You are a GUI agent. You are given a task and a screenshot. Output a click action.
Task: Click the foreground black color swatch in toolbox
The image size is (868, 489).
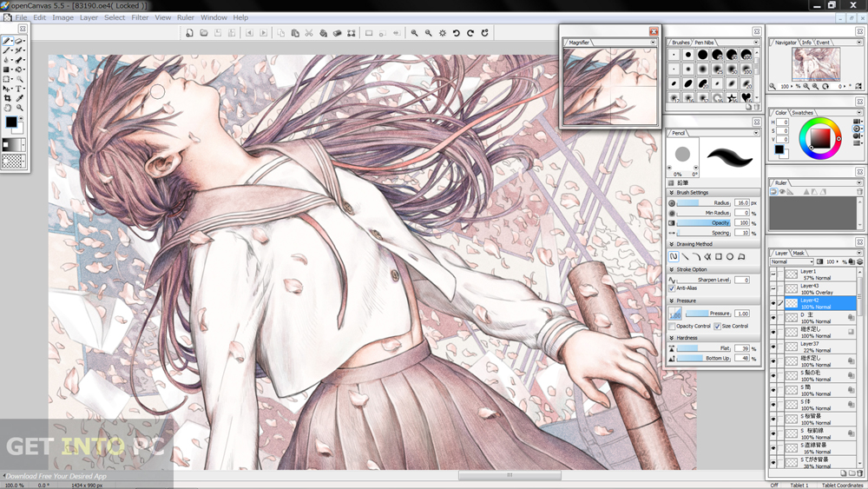(x=11, y=122)
